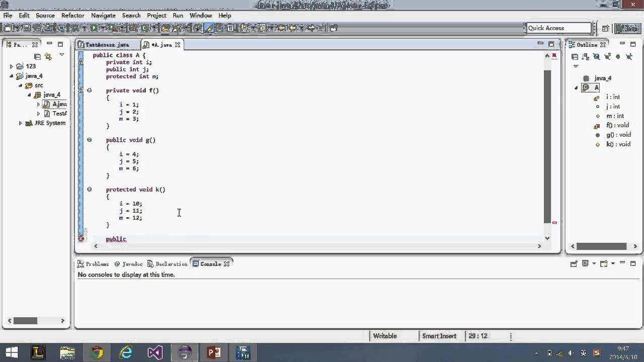Open the File menu
Screen dimensions: 644x362
point(8,15)
